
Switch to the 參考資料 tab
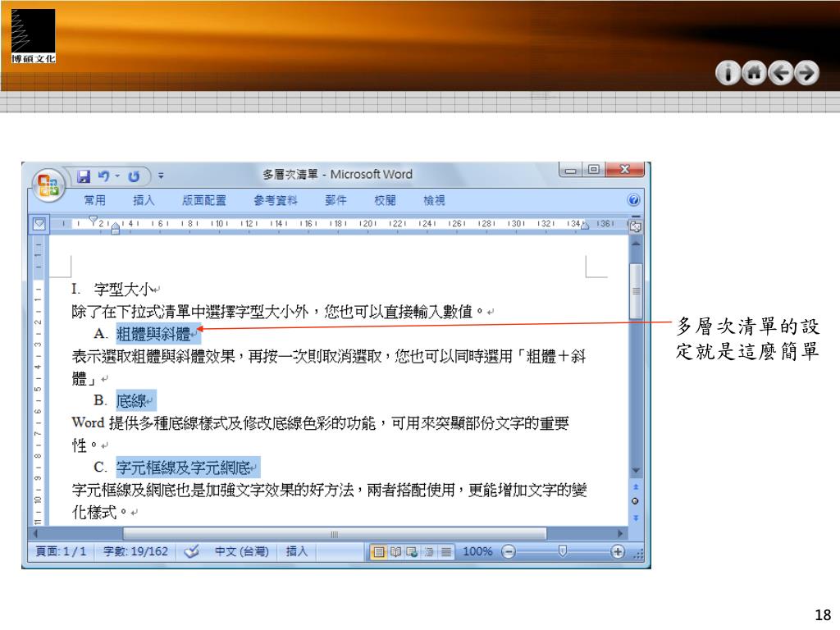tap(276, 200)
